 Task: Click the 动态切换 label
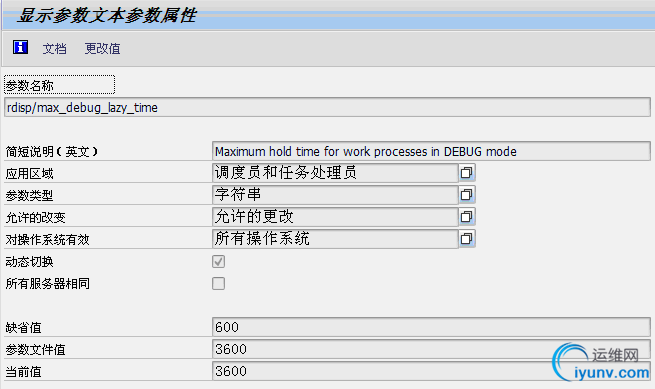click(x=29, y=262)
